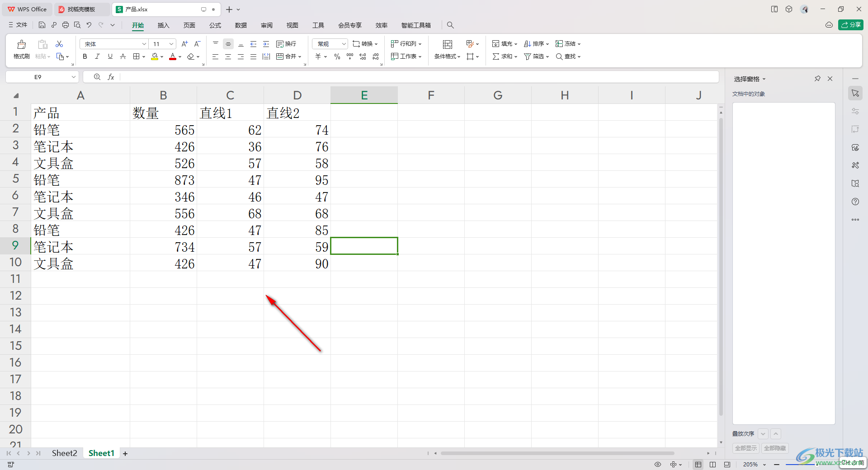Toggle Underline formatting
Image resolution: width=868 pixels, height=470 pixels.
110,56
